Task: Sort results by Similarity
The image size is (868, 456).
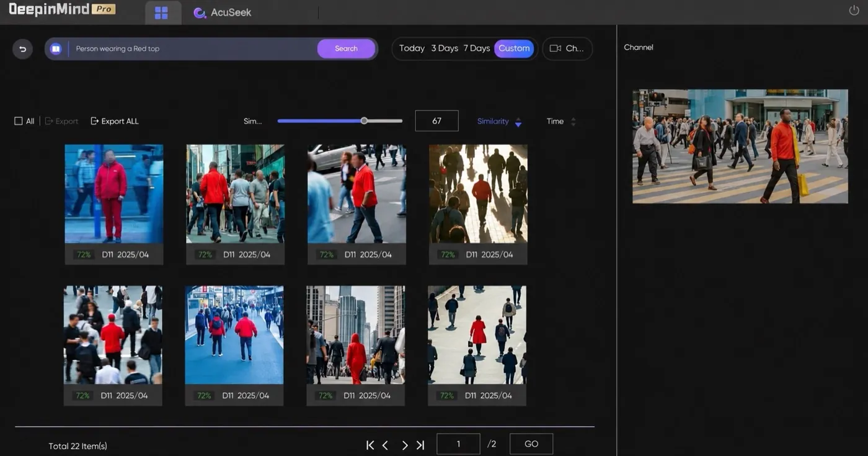Action: click(499, 122)
